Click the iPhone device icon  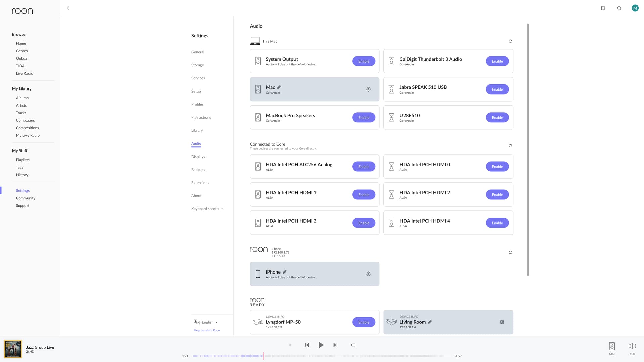[258, 274]
